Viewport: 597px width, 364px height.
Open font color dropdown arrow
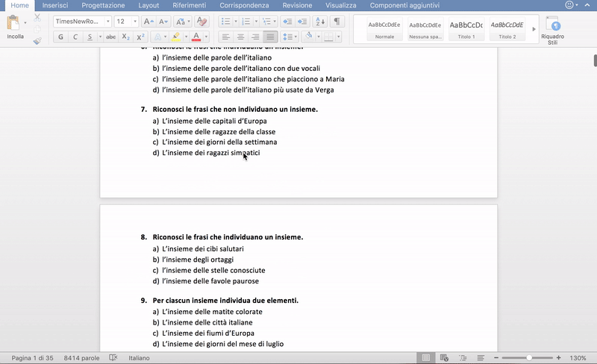click(x=206, y=37)
